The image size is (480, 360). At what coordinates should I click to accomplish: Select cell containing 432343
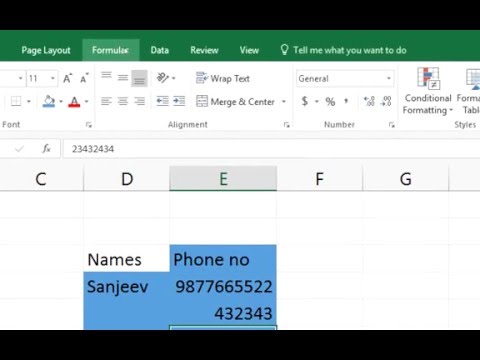pyautogui.click(x=223, y=313)
